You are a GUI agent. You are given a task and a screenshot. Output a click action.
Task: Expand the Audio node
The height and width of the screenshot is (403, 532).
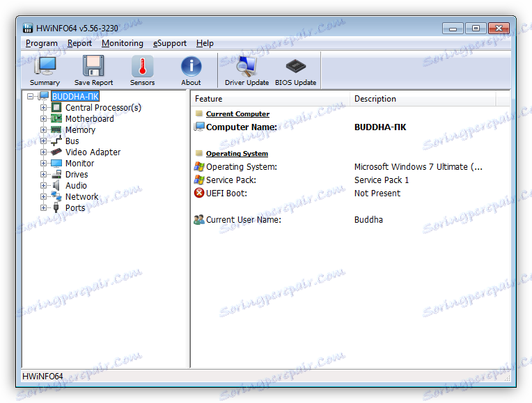pyautogui.click(x=43, y=186)
